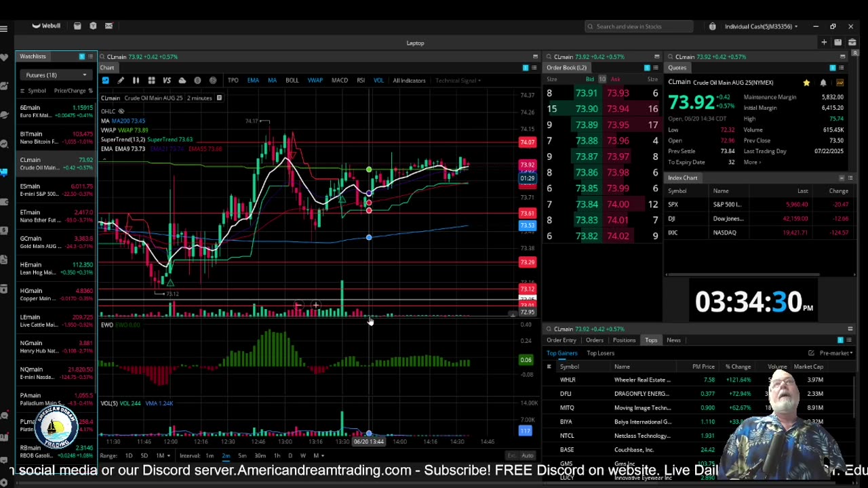Sort watchlist by Price/Change
Screen dimensions: 868x488
point(73,91)
